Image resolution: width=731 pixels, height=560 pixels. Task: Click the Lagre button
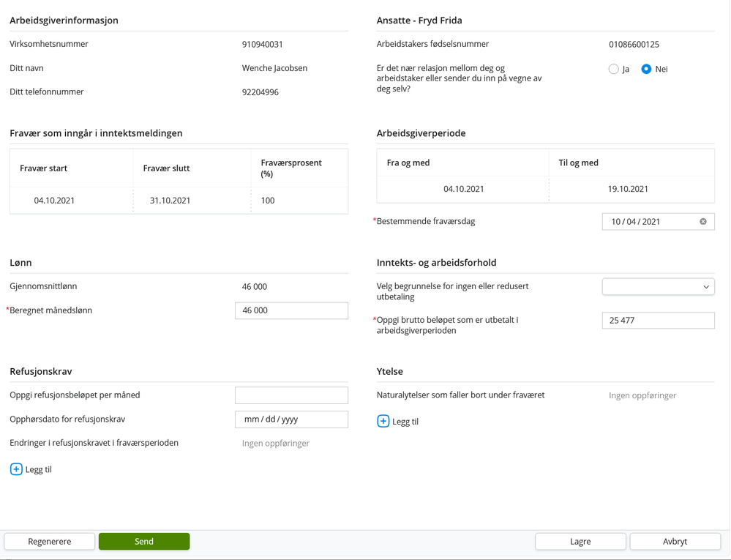click(x=580, y=542)
